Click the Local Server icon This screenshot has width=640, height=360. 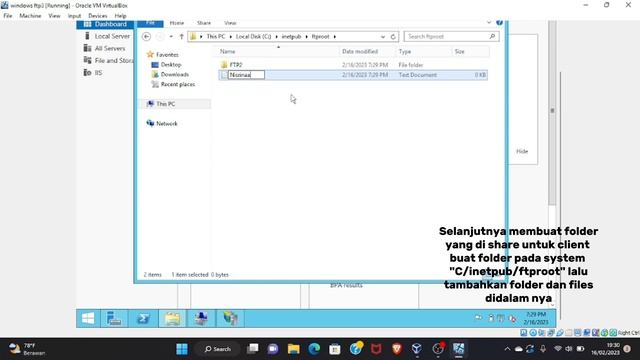[87, 36]
